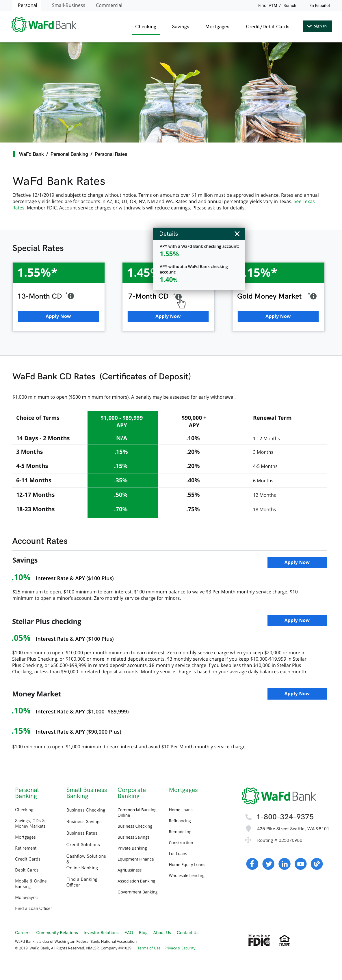Open the FAQ footer link
This screenshot has width=342, height=980.
(x=129, y=932)
